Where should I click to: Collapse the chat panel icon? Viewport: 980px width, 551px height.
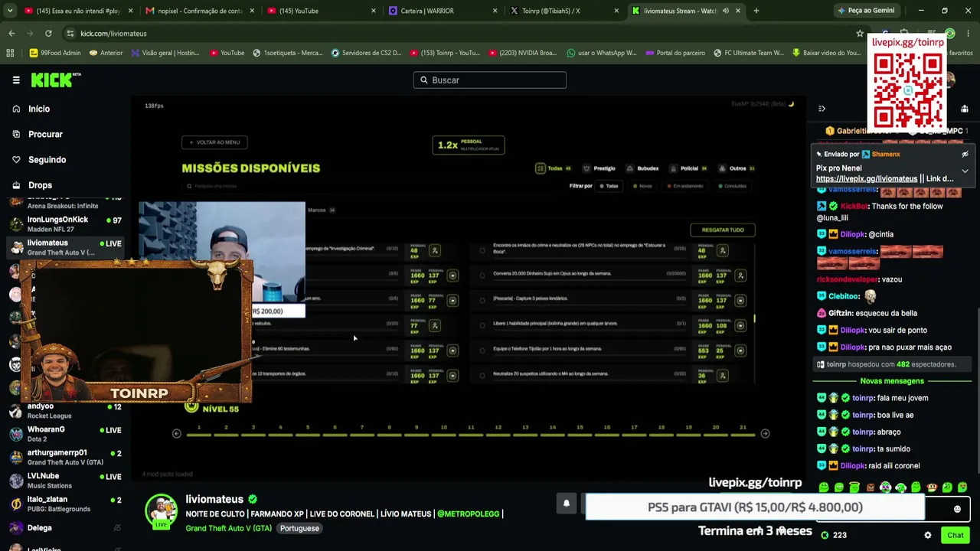coord(822,109)
